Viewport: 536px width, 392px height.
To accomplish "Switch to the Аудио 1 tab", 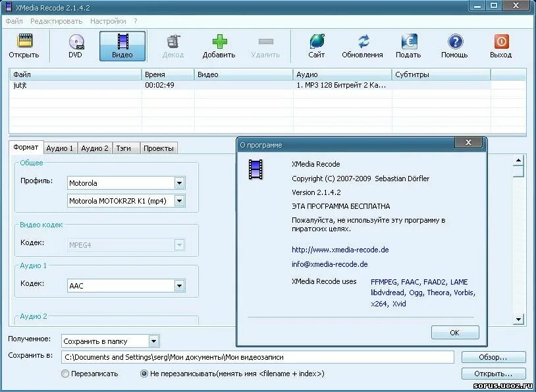I will [60, 148].
